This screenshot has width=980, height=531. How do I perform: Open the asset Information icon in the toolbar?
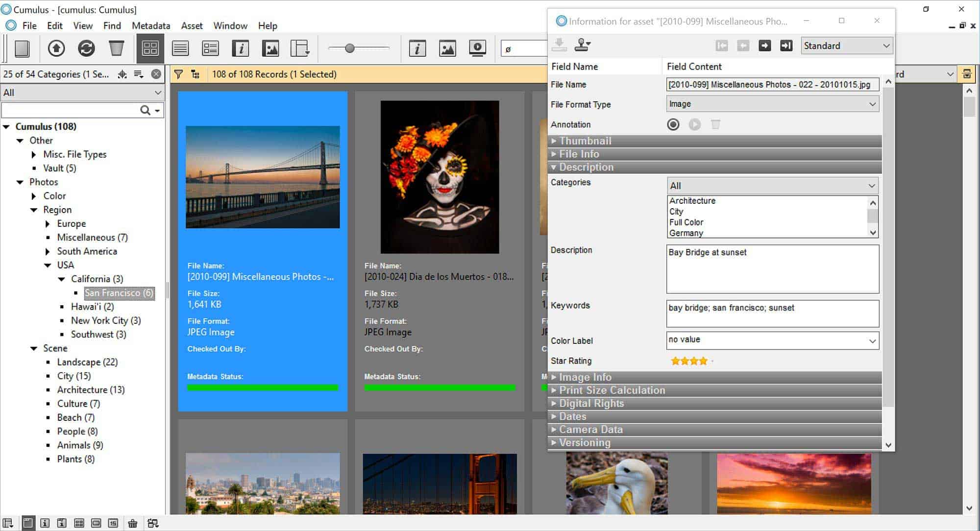pos(240,48)
